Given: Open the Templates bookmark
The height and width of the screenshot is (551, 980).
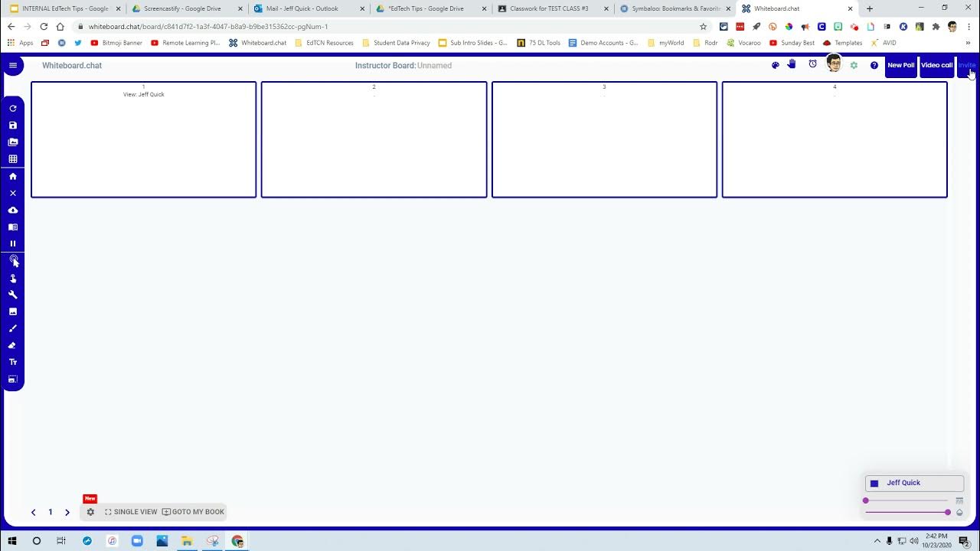Looking at the screenshot, I should coord(842,43).
